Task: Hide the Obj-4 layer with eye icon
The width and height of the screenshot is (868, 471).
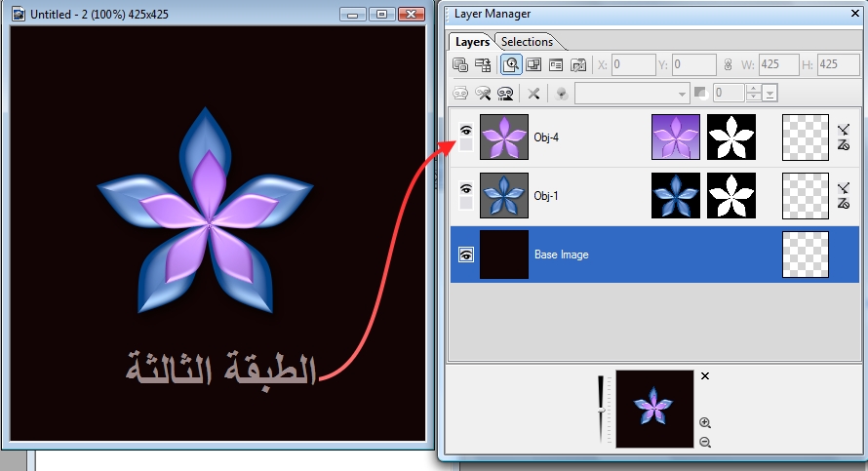Action: point(466,129)
